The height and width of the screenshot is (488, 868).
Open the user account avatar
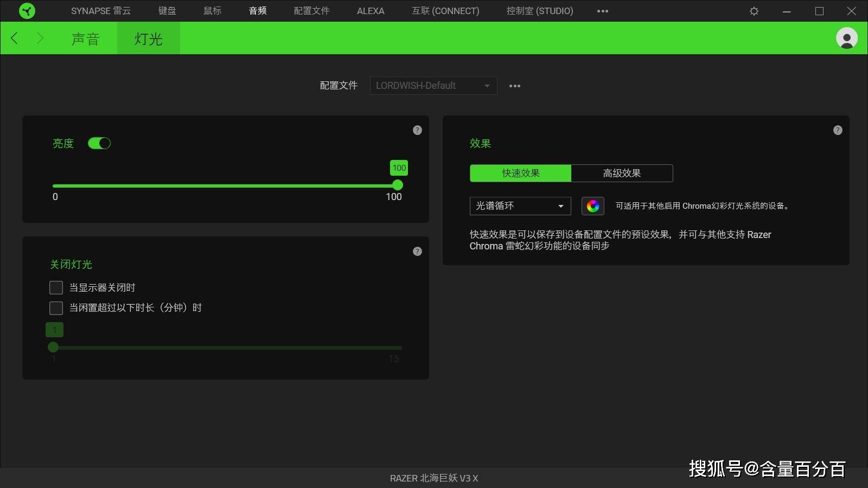(x=847, y=38)
